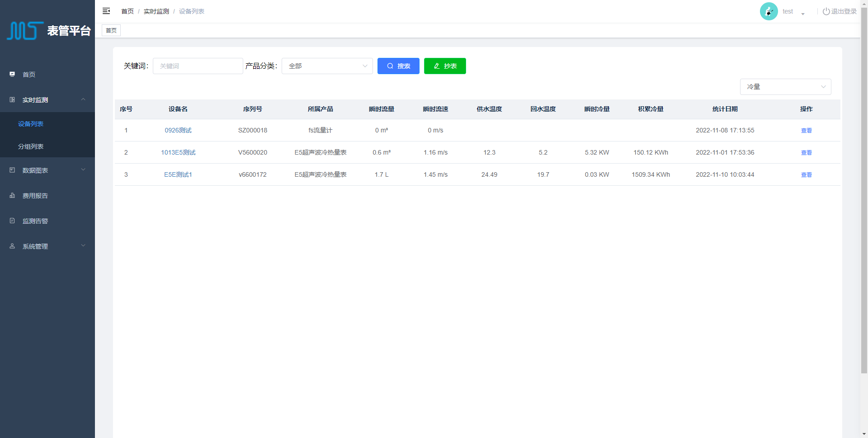
Task: Click the home icon in the sidebar
Action: 12,74
